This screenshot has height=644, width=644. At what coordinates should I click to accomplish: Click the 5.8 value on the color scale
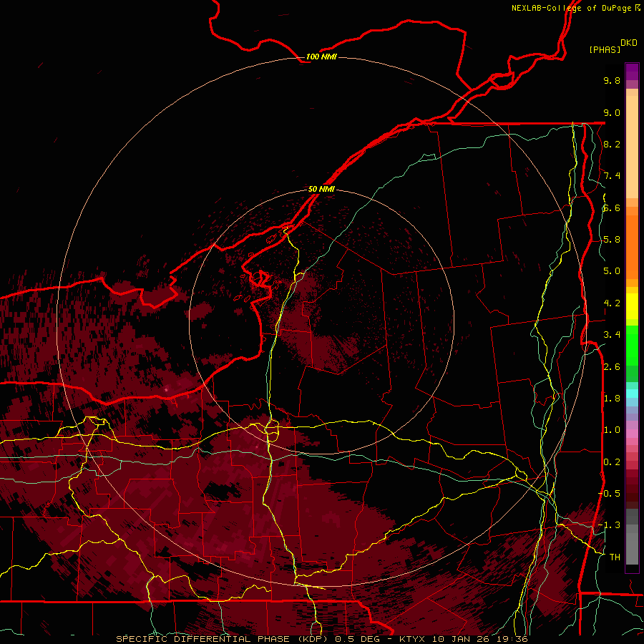tap(612, 240)
